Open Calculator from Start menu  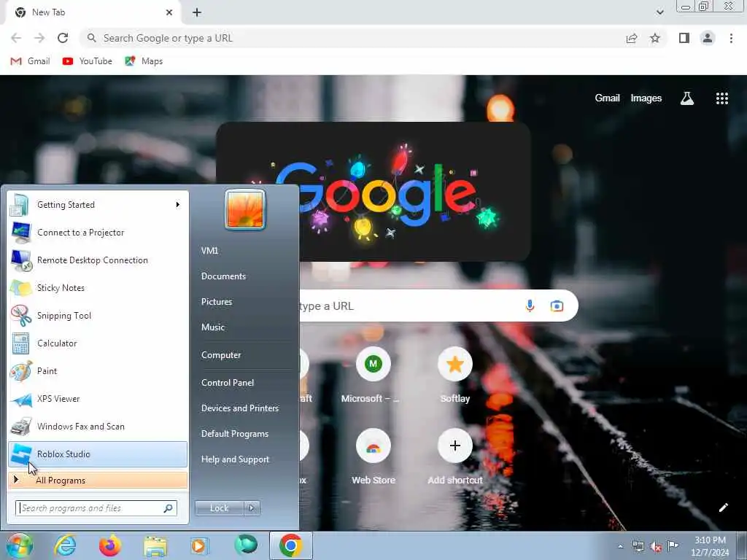98,343
